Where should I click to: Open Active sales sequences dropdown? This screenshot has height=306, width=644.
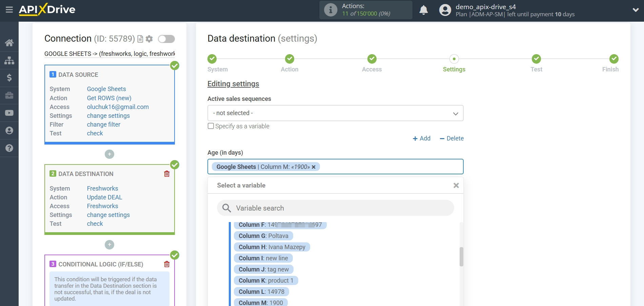click(335, 113)
